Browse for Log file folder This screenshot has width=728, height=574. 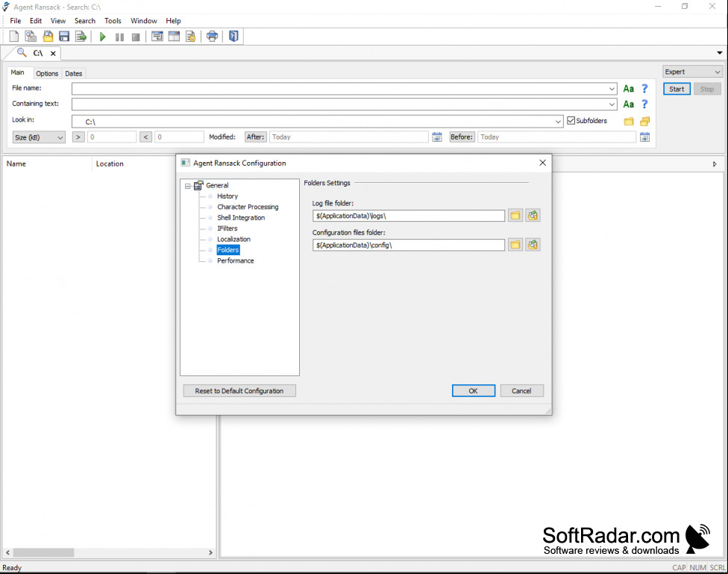(x=515, y=216)
